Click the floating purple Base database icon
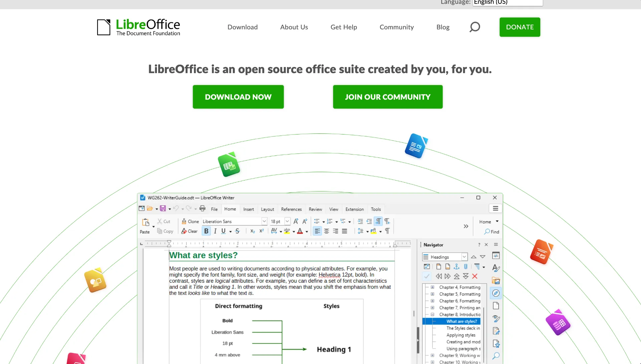Screen dimensions: 641x364 click(x=558, y=322)
